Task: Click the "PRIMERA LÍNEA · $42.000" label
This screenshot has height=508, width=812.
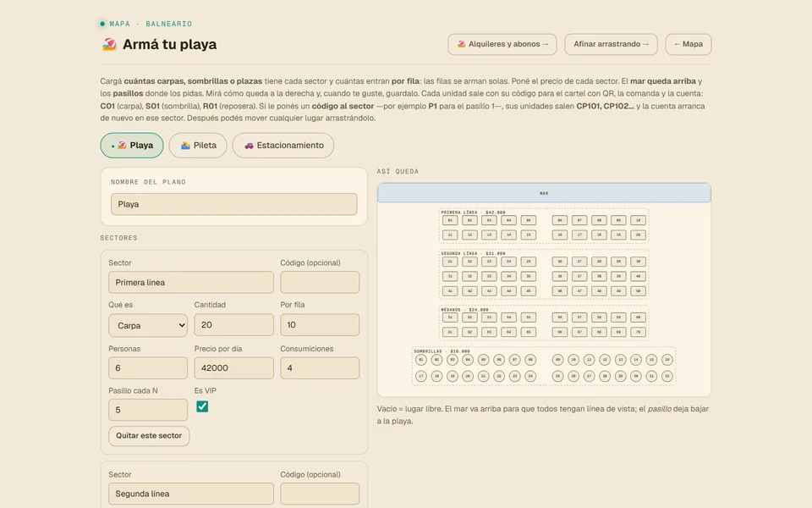Action: click(x=473, y=212)
